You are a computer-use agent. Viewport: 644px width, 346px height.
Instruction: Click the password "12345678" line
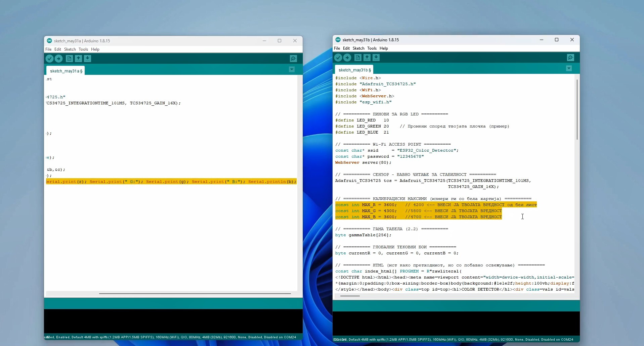379,156
